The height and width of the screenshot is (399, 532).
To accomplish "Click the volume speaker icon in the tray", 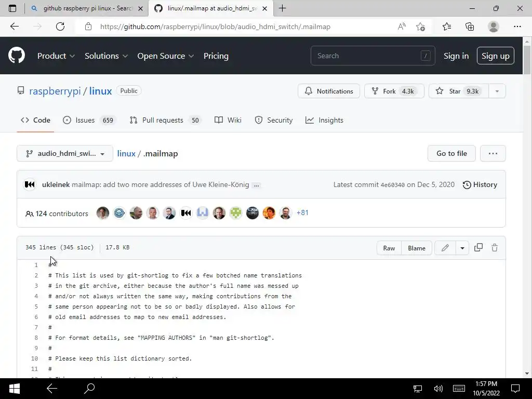I will coord(438,389).
